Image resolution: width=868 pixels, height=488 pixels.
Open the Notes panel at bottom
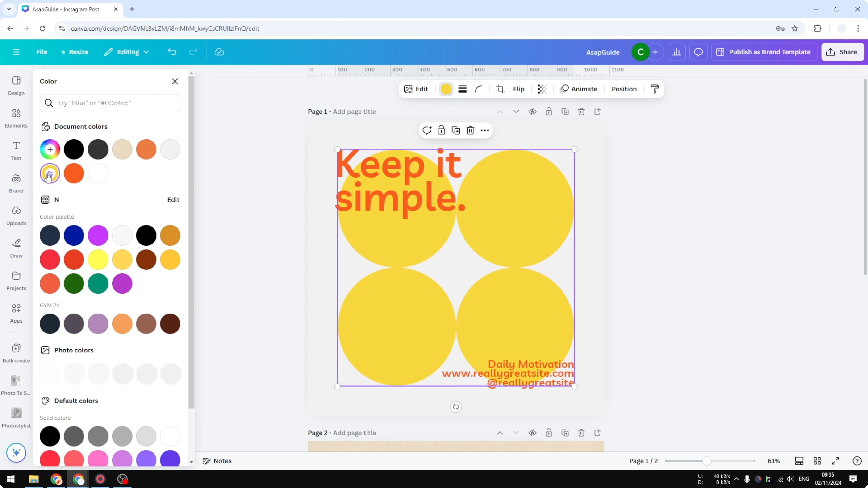[217, 461]
